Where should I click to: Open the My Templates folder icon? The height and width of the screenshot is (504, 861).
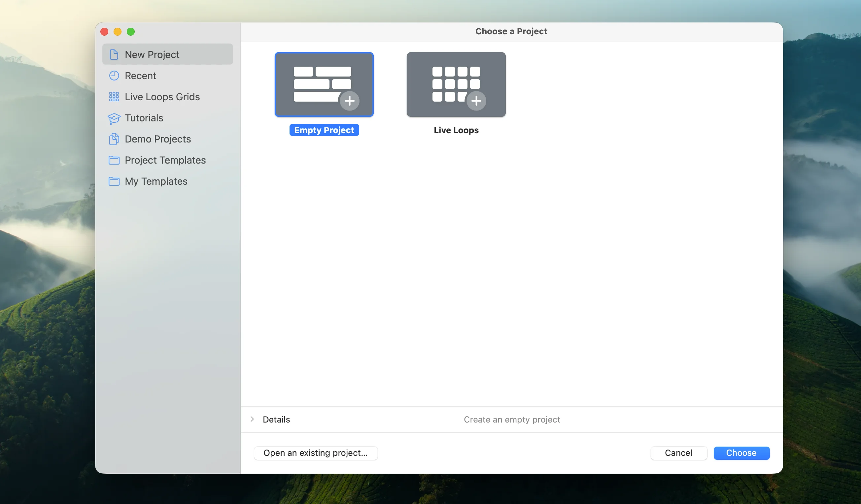click(114, 181)
